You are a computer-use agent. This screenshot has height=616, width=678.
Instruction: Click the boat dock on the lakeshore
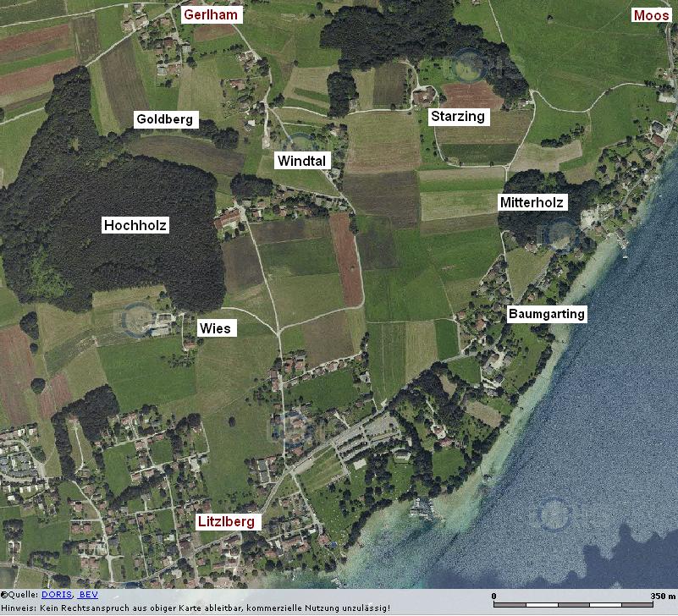[x=422, y=508]
